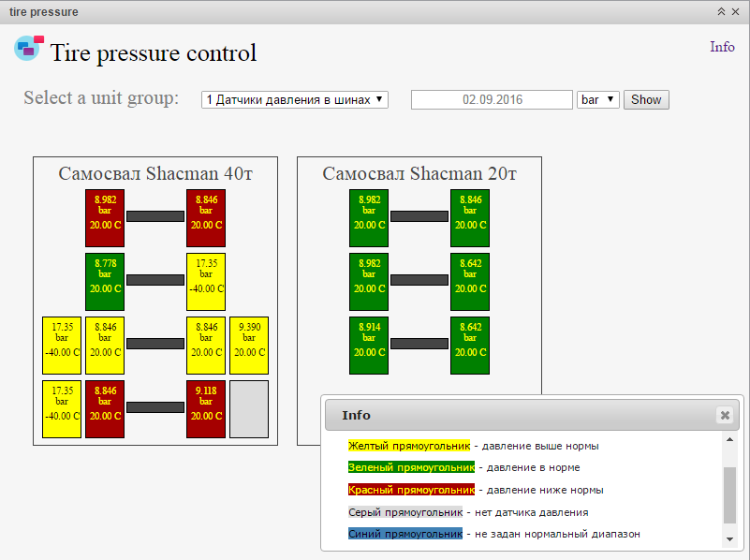Collapse the tire pressure window panel
750x560 pixels.
pos(721,12)
